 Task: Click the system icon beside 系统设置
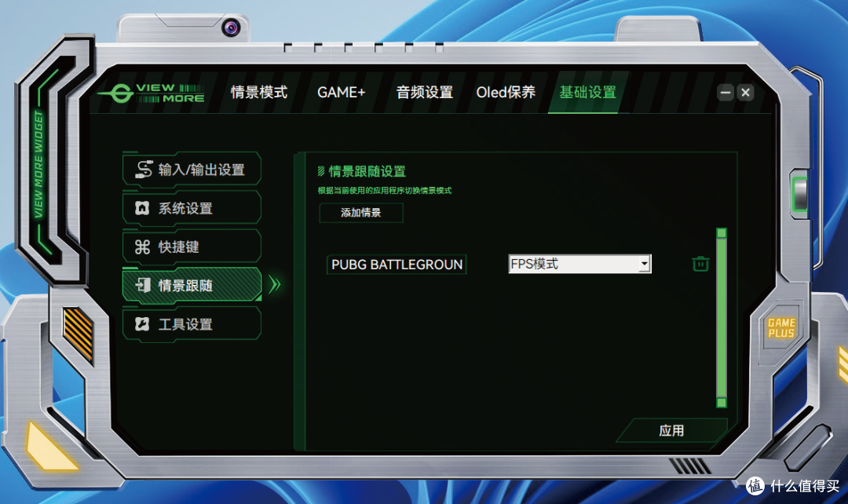pyautogui.click(x=142, y=208)
